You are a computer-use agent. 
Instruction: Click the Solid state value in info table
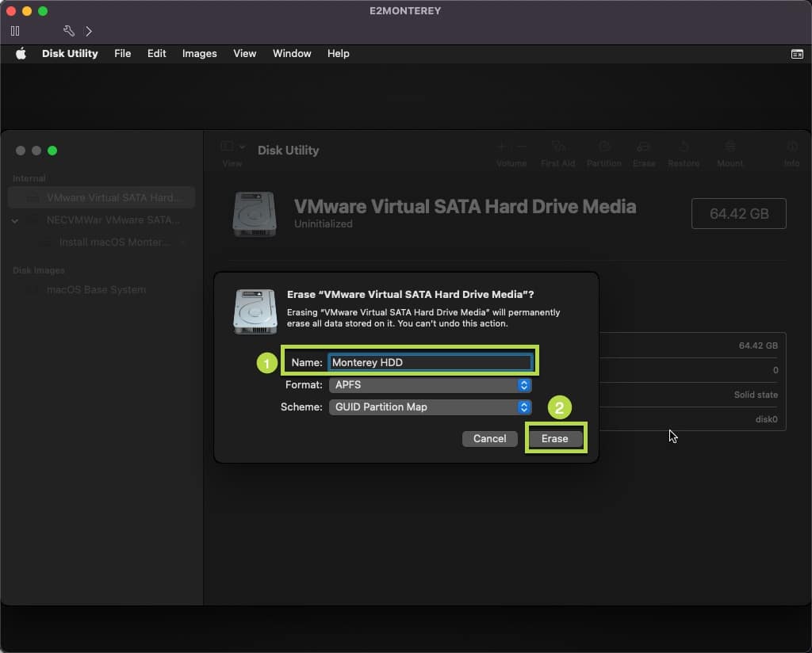[x=756, y=395]
